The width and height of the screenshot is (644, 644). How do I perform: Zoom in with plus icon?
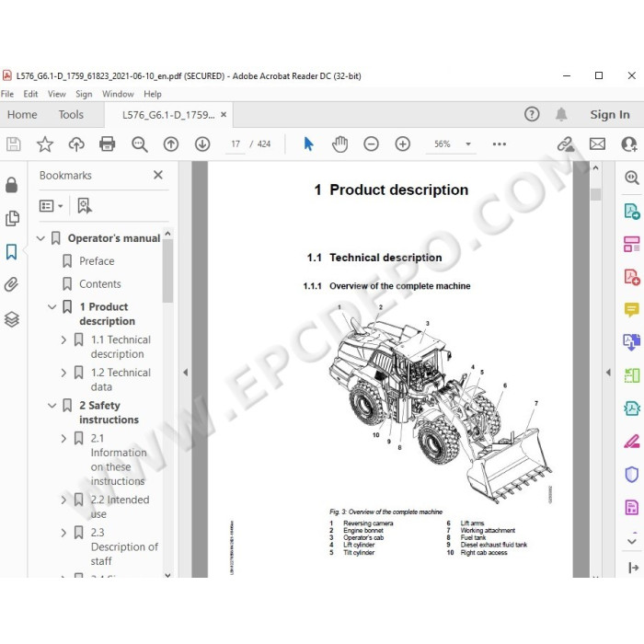pos(403,144)
